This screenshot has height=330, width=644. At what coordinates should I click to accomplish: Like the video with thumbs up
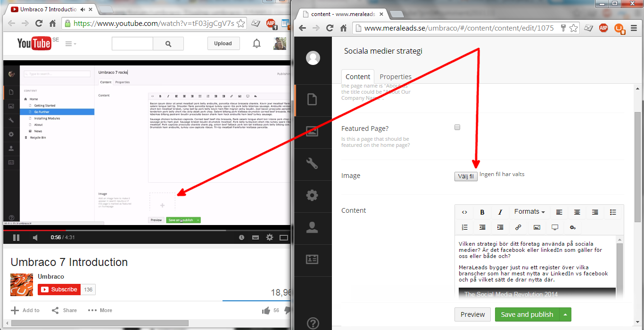[x=266, y=310]
